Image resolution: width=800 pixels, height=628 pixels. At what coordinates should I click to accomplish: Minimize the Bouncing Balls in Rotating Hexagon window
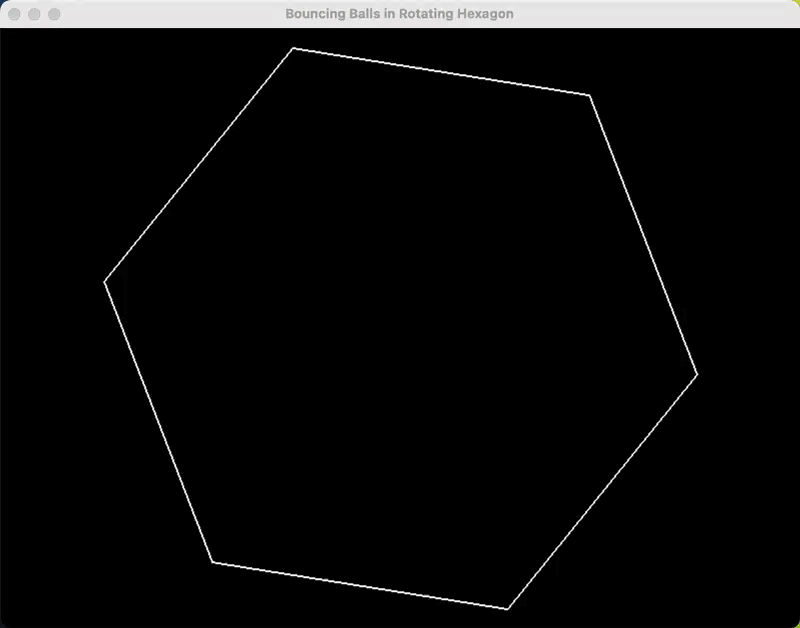click(34, 14)
